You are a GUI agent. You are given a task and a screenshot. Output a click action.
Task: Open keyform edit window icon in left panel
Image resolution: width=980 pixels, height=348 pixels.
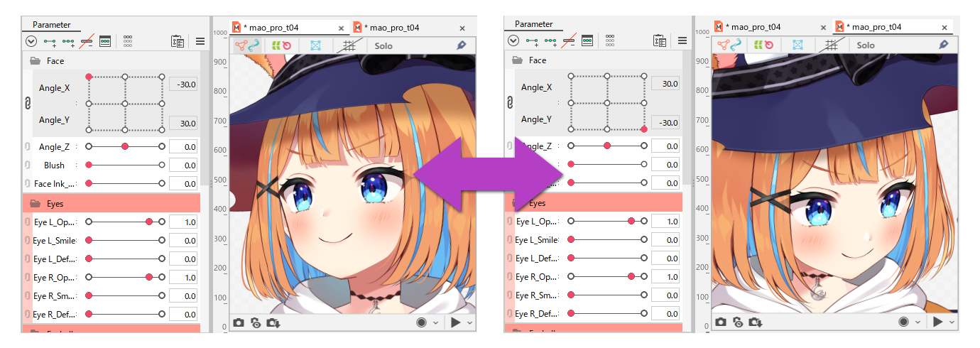[x=104, y=41]
